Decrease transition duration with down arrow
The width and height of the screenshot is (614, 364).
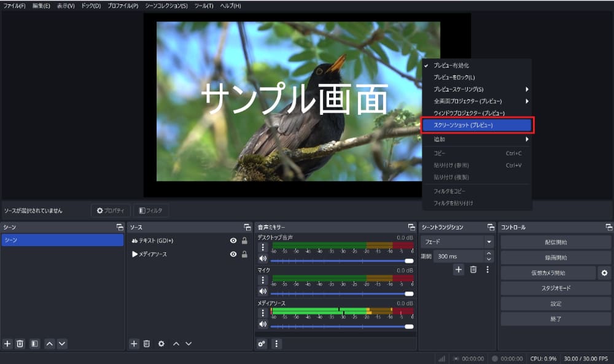[x=489, y=259]
